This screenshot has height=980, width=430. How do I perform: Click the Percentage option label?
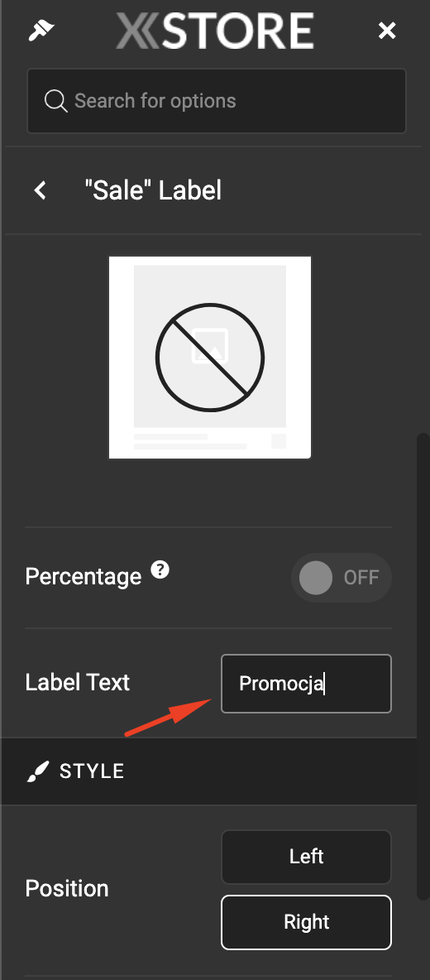tap(84, 576)
